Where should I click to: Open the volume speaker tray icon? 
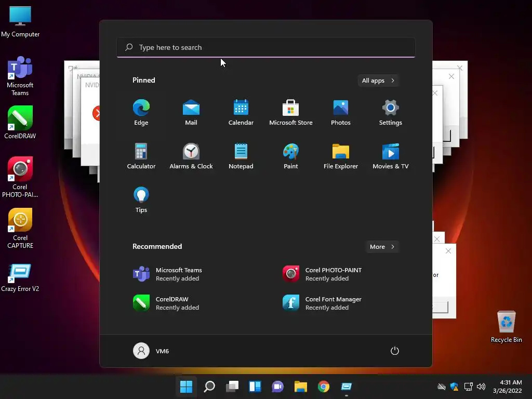(481, 387)
